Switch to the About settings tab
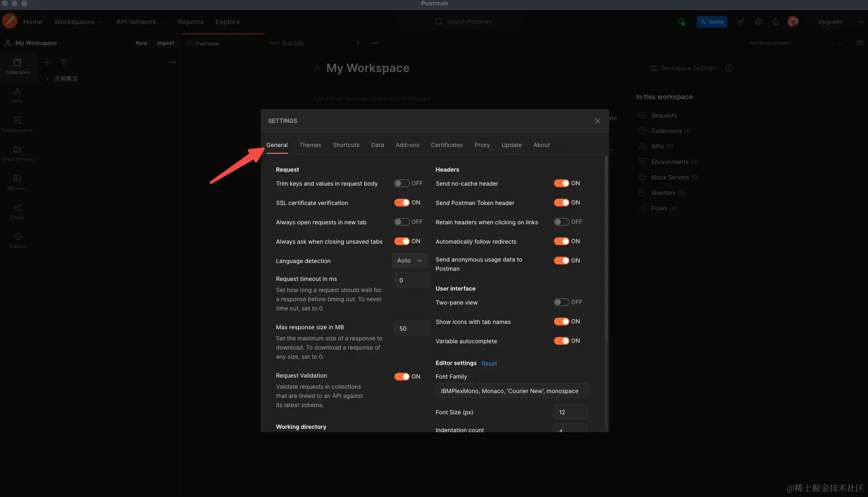 pos(541,145)
